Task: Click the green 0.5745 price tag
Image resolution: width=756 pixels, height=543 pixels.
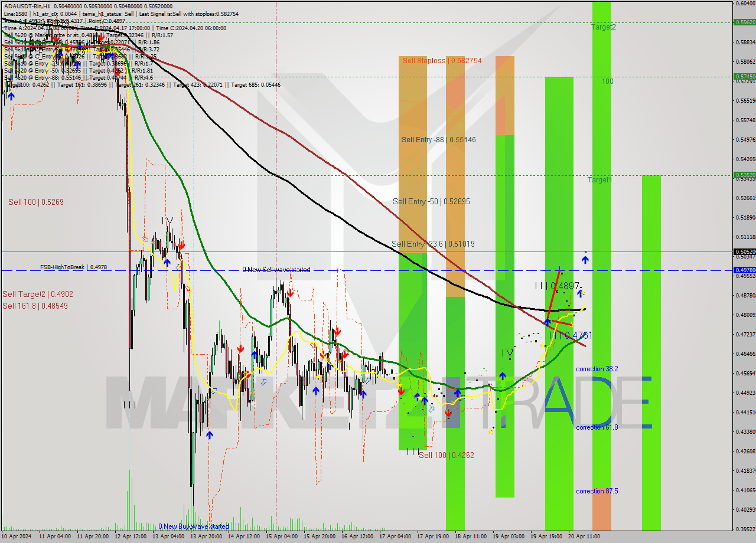Action: coord(744,76)
